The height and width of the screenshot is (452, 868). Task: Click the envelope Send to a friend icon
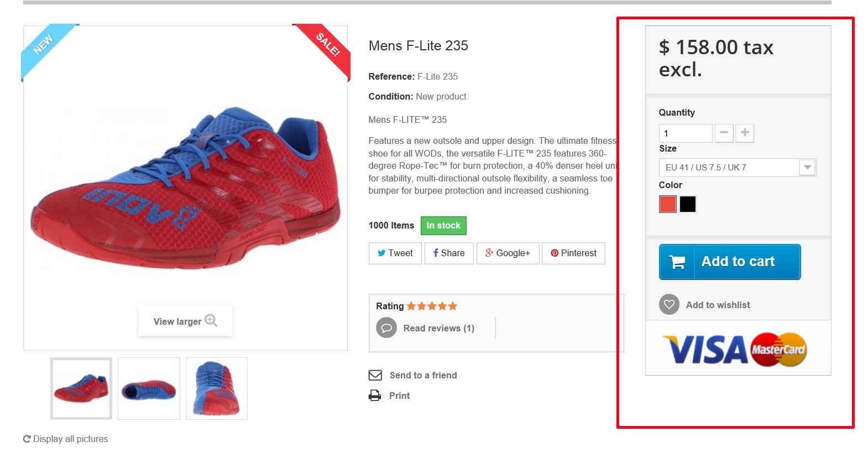point(375,375)
